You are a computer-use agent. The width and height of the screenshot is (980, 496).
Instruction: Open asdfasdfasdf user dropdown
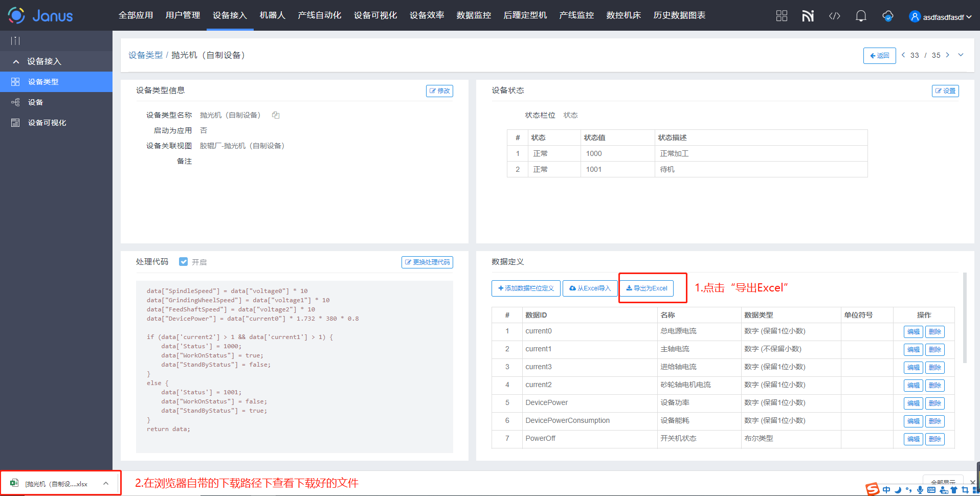(x=946, y=17)
